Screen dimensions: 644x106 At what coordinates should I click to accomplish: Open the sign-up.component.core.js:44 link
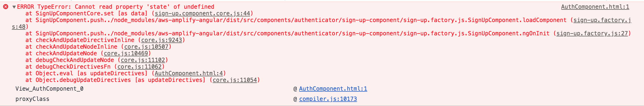point(202,14)
